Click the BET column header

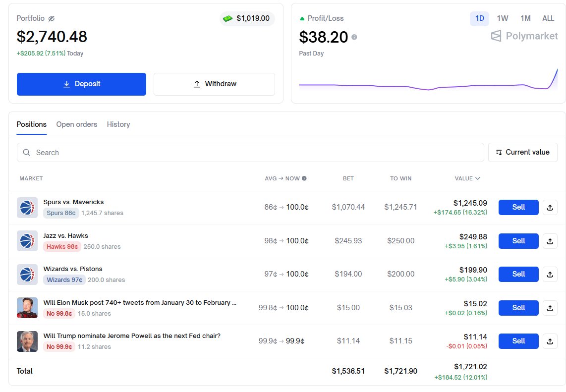click(x=348, y=178)
